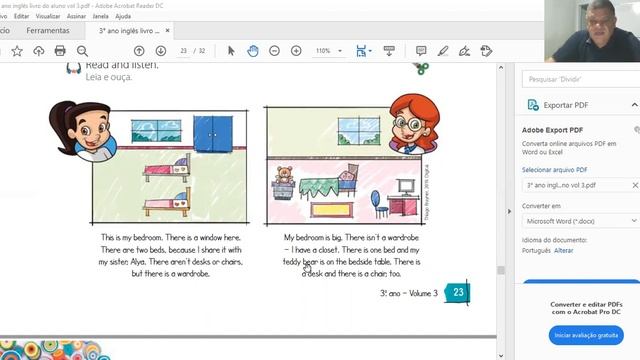This screenshot has width=640, height=360.
Task: Select the highlight pen tool
Action: click(x=443, y=51)
